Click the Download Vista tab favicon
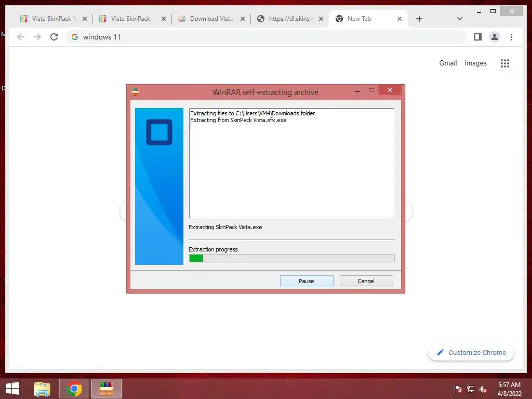 click(x=182, y=19)
